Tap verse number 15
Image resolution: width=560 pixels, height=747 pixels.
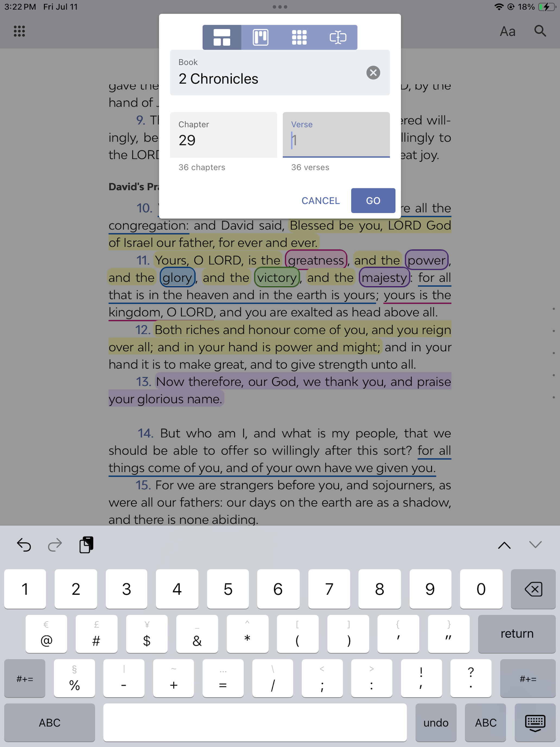[144, 485]
